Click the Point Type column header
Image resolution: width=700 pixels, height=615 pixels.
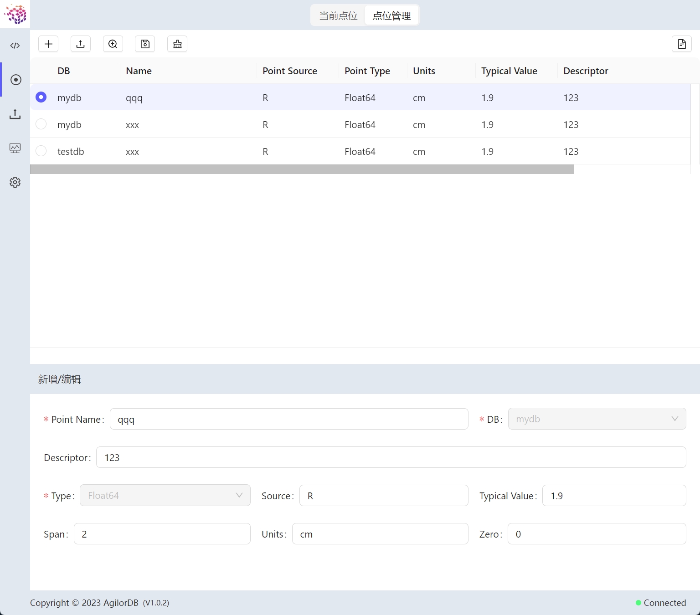coord(367,71)
